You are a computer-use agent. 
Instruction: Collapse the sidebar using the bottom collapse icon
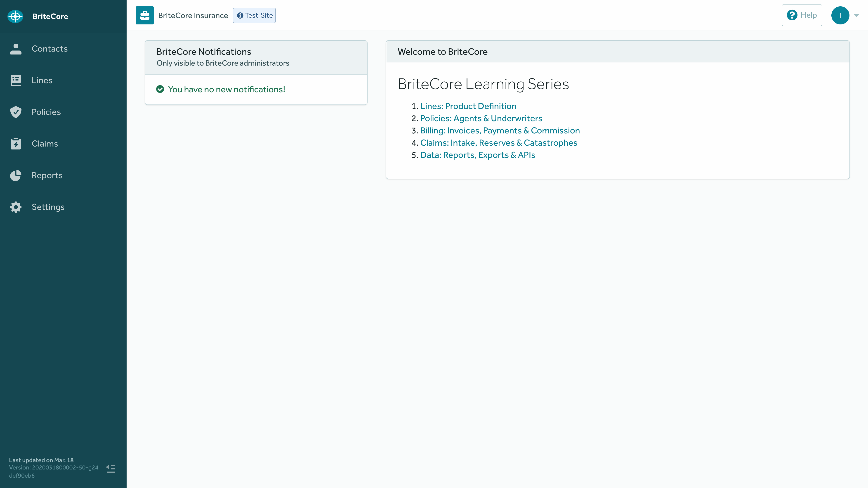111,469
